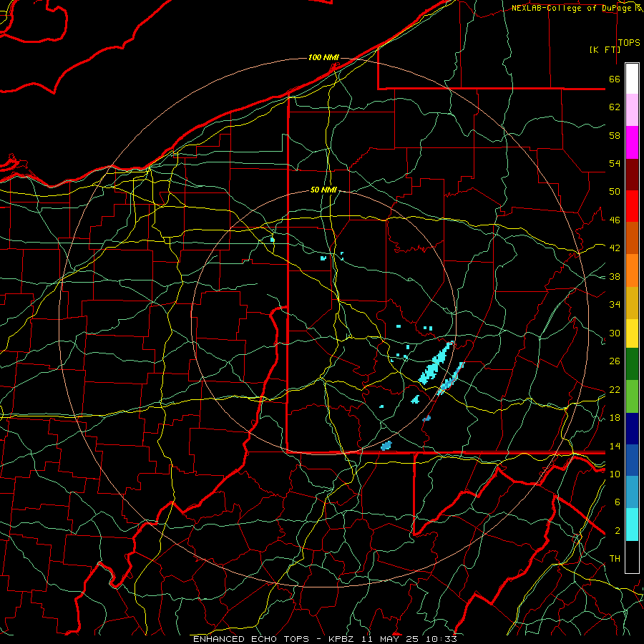Click the "50 NMI" range ring label

point(323,190)
